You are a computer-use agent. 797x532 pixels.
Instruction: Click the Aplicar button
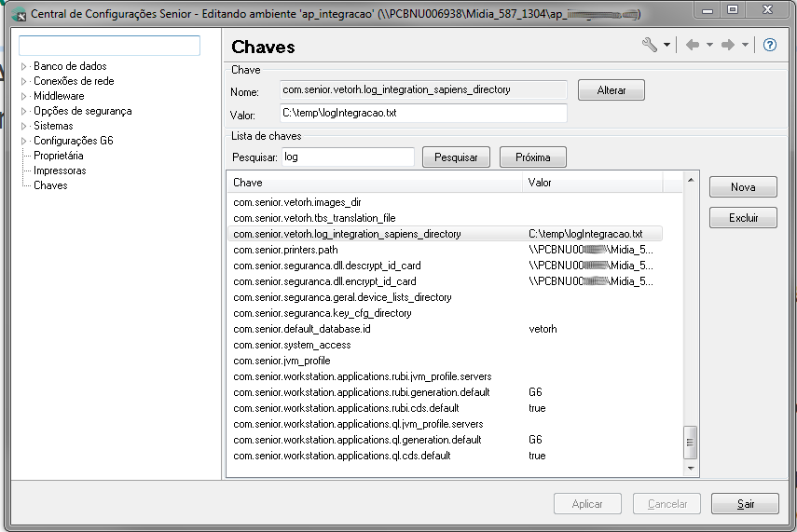[x=587, y=503]
